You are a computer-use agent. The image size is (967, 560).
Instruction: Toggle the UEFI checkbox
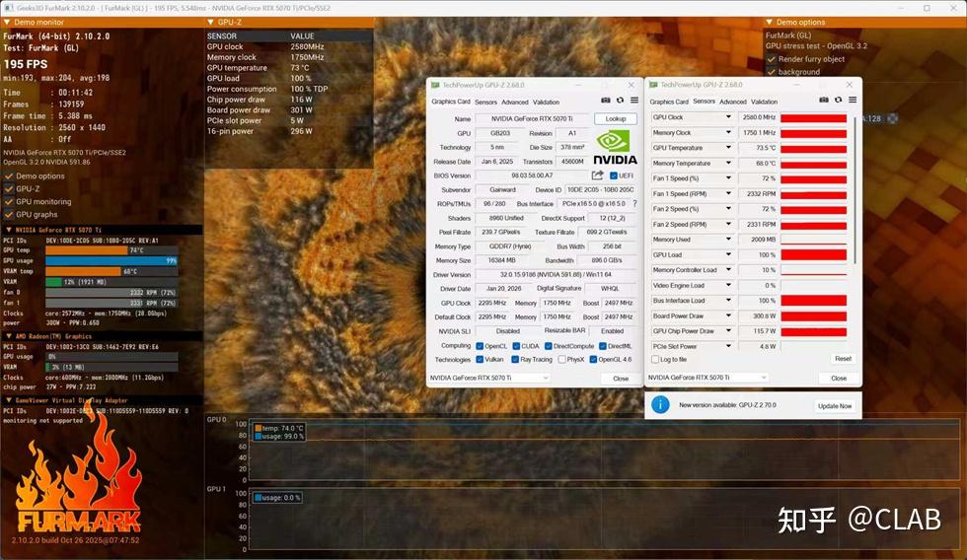pos(614,175)
